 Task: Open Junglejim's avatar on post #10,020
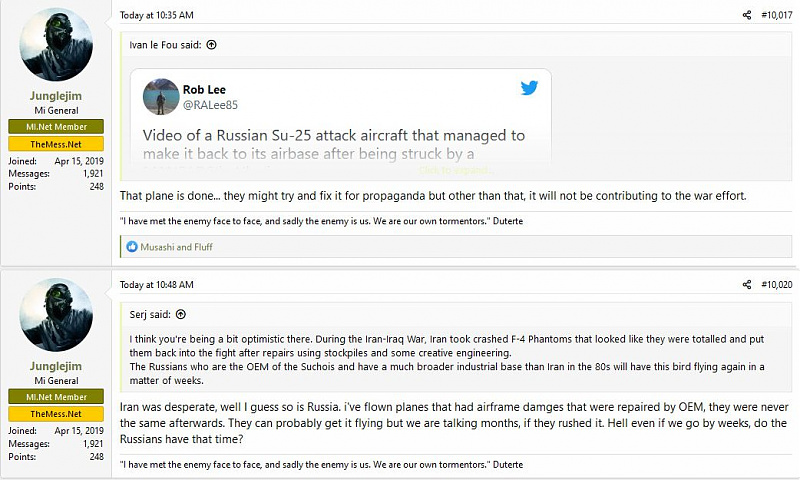(56, 315)
